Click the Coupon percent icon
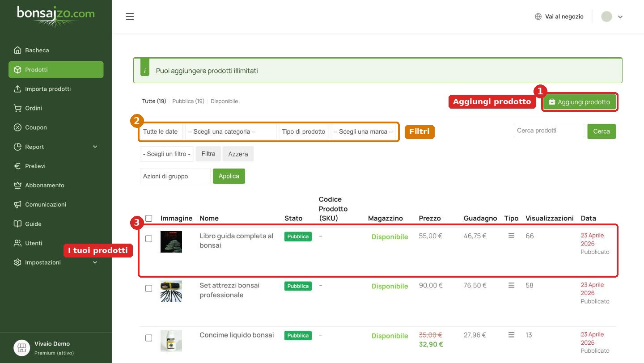Viewport: 644px width, 363px height. [17, 127]
